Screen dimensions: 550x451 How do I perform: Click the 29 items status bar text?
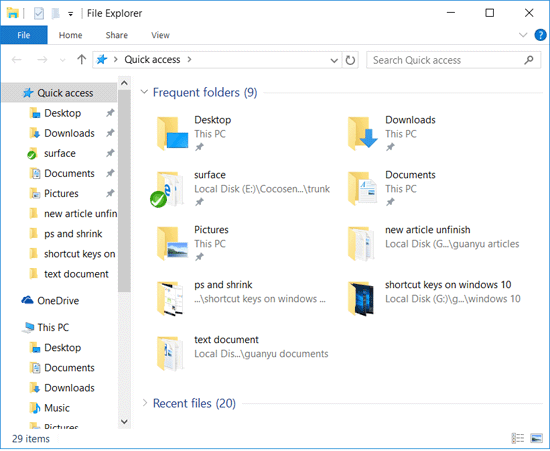coord(31,439)
